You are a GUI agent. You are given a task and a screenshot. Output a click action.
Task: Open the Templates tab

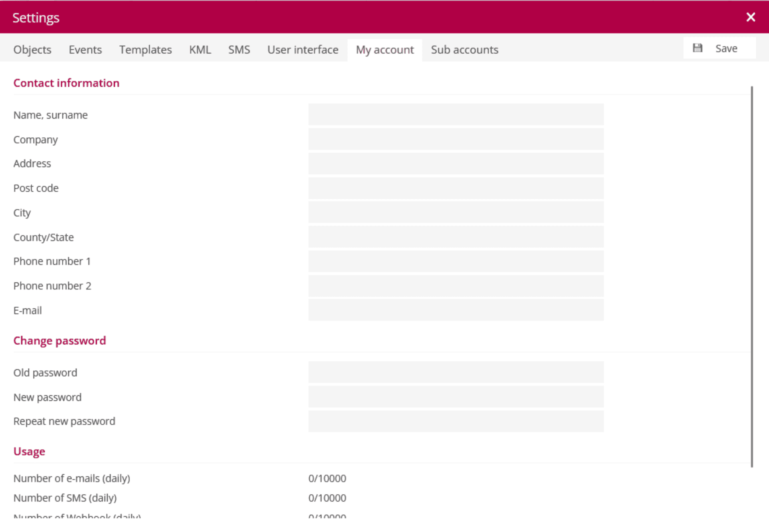(x=145, y=50)
